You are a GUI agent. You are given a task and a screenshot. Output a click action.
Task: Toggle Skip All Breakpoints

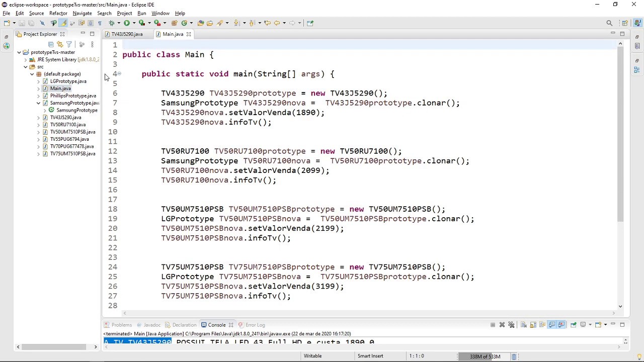click(x=42, y=23)
